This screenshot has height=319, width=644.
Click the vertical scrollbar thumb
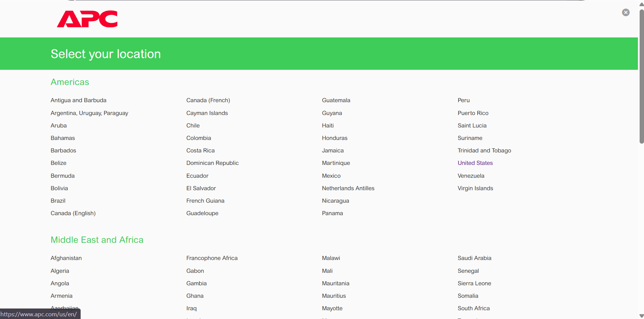click(x=641, y=76)
